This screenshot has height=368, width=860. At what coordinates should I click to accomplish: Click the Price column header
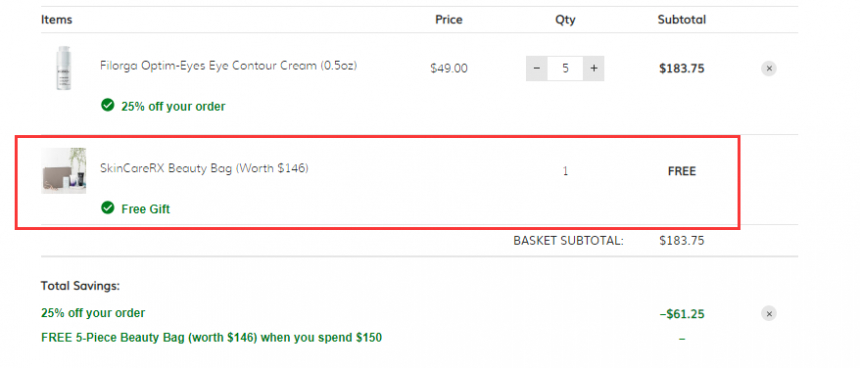pos(449,20)
